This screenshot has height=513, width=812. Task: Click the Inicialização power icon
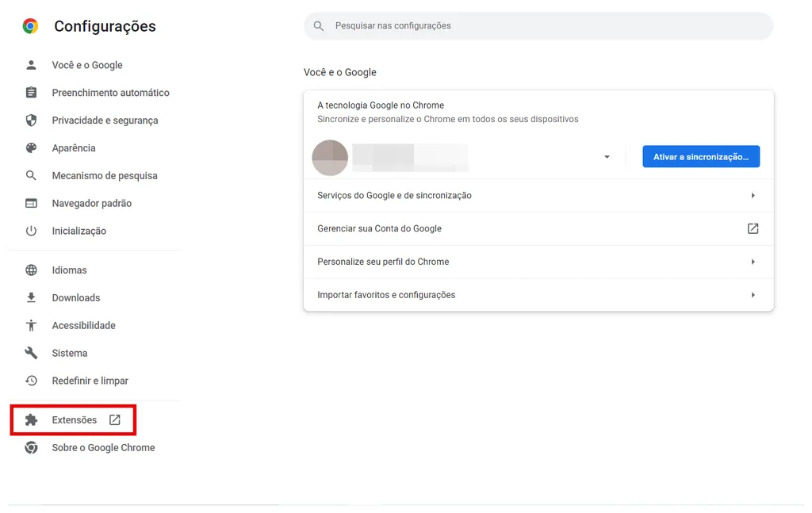click(30, 231)
